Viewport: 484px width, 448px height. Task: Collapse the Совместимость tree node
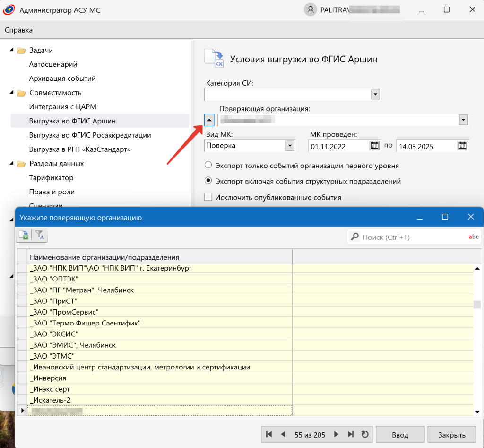pyautogui.click(x=12, y=92)
